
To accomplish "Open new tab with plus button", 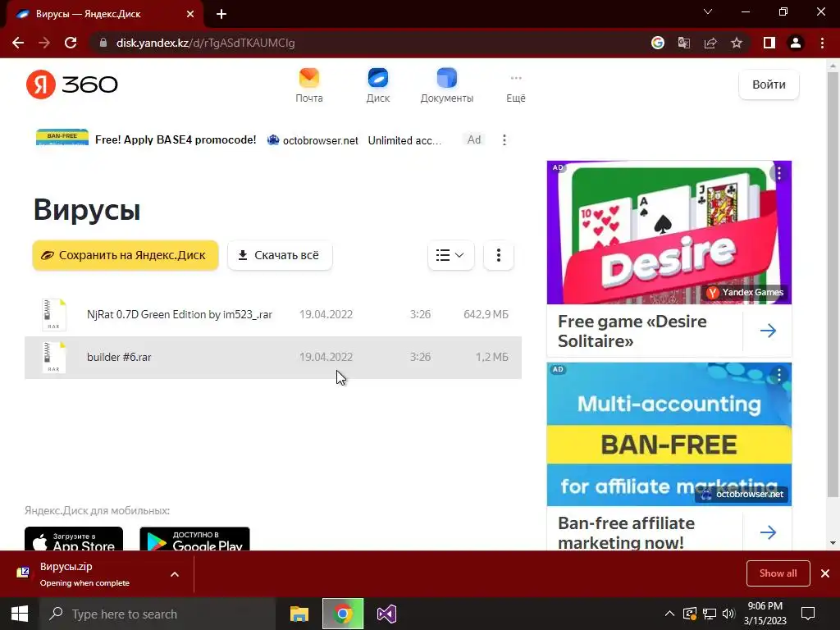I will pos(221,14).
